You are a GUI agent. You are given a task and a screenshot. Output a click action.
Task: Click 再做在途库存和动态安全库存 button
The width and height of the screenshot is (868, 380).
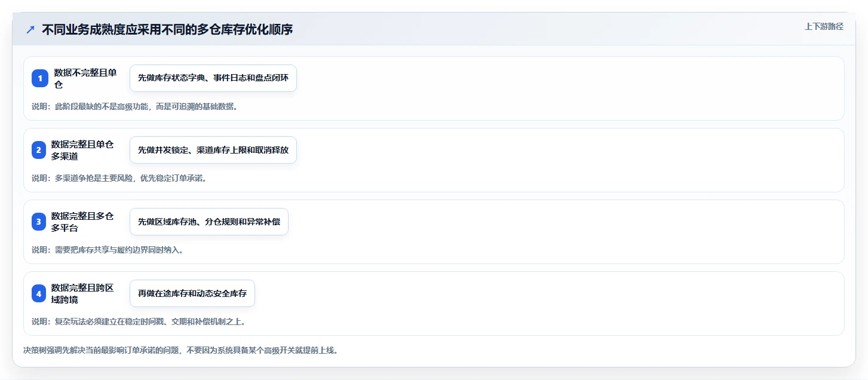click(192, 293)
